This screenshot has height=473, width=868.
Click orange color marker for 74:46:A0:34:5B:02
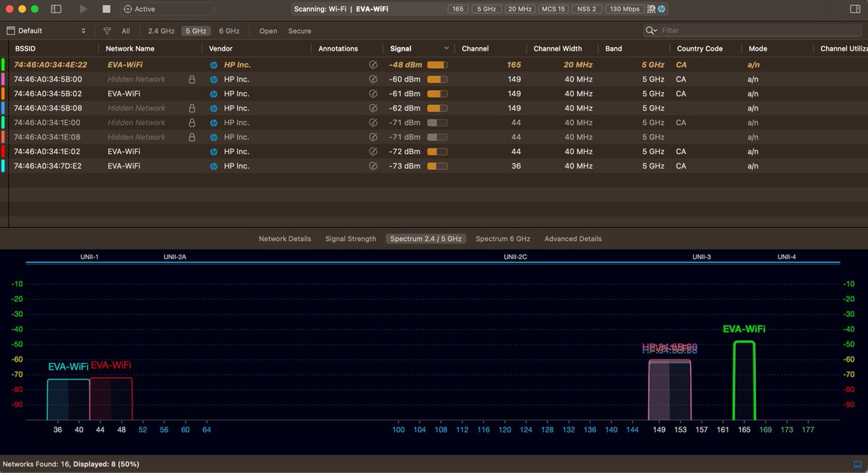[x=3, y=94]
